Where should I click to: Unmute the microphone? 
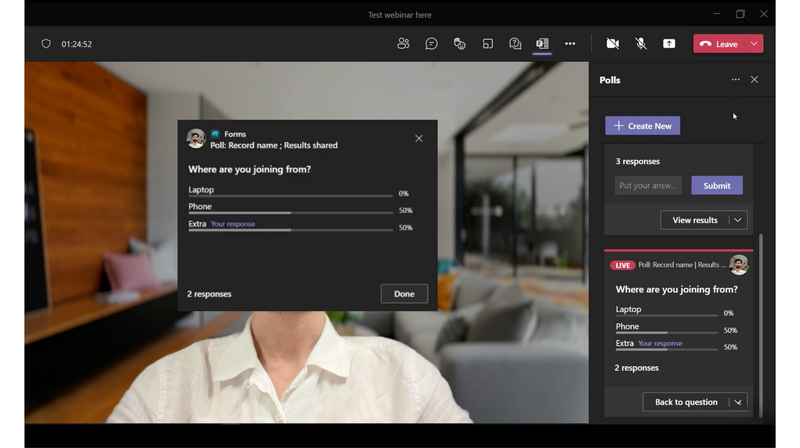[x=641, y=44]
